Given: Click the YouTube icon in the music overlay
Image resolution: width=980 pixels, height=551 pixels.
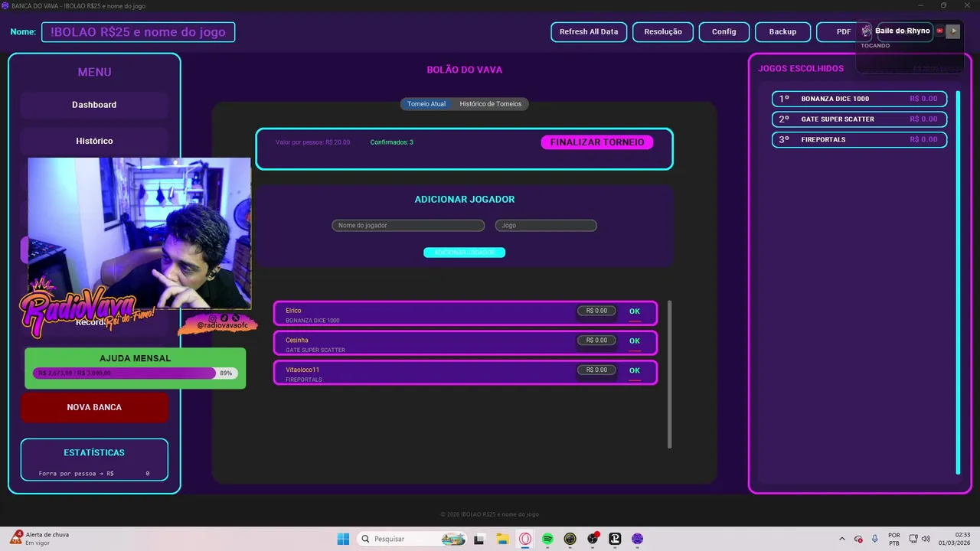Looking at the screenshot, I should coord(939,31).
